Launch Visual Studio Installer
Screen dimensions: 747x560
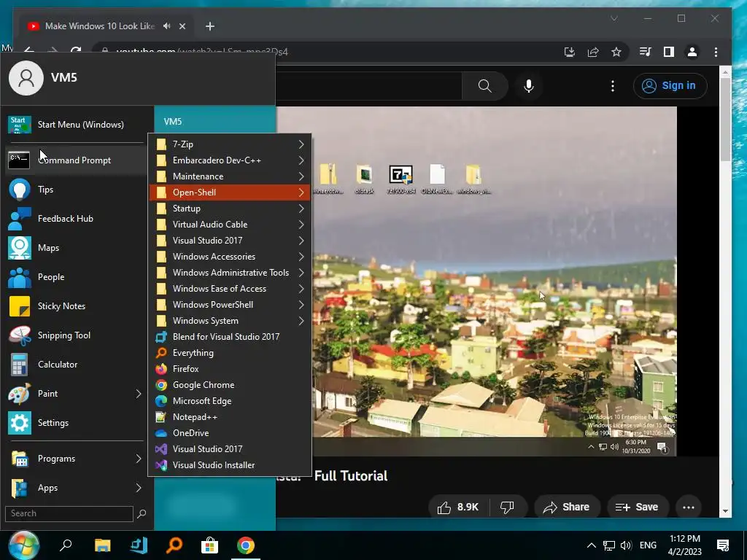tap(230, 465)
